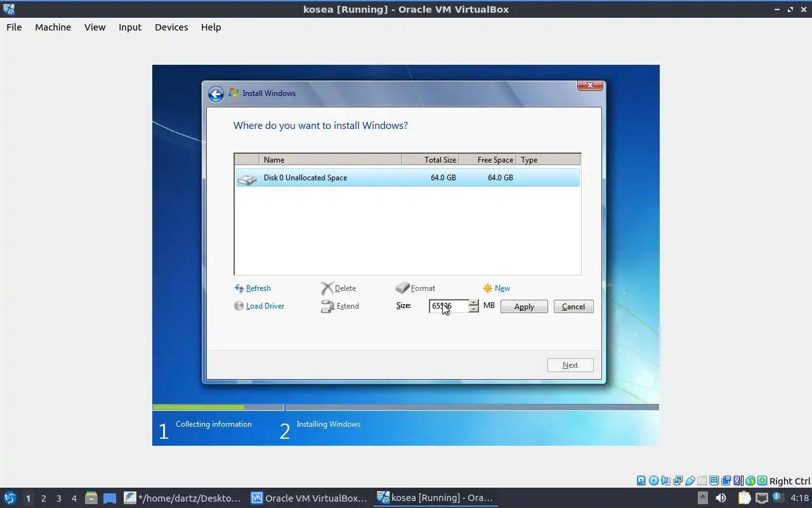Click the clipboard manager tray icon

coord(744,498)
